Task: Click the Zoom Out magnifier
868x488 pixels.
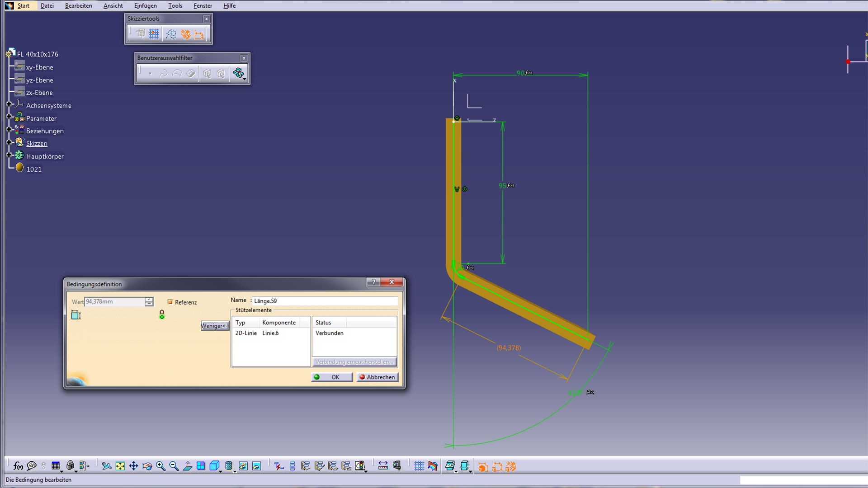Action: [174, 466]
